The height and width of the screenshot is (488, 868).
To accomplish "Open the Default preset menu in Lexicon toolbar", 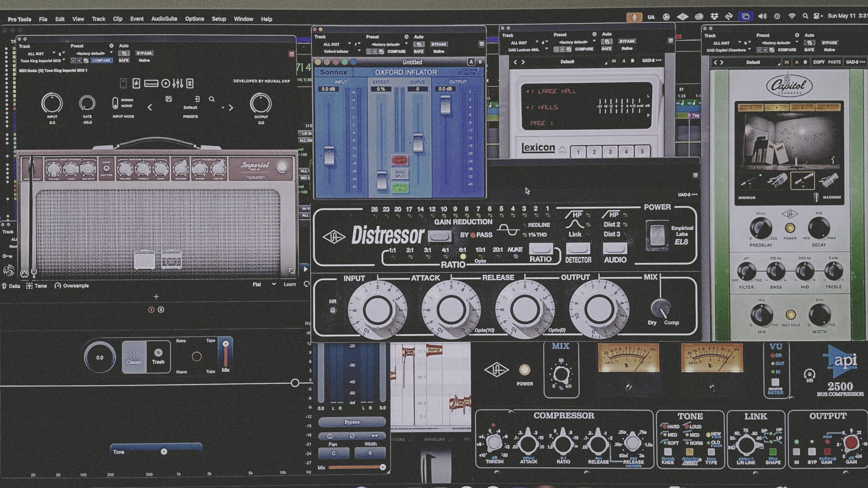I will pyautogui.click(x=567, y=62).
